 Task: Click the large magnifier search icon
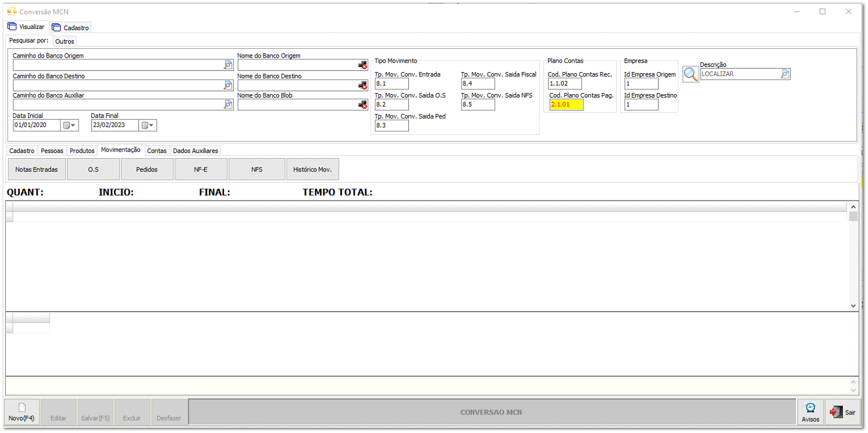691,74
